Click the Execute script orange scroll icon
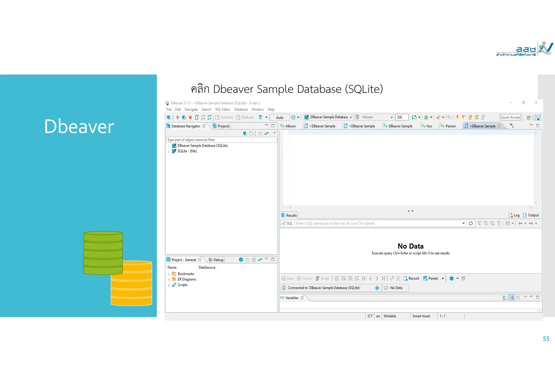 coord(470,117)
